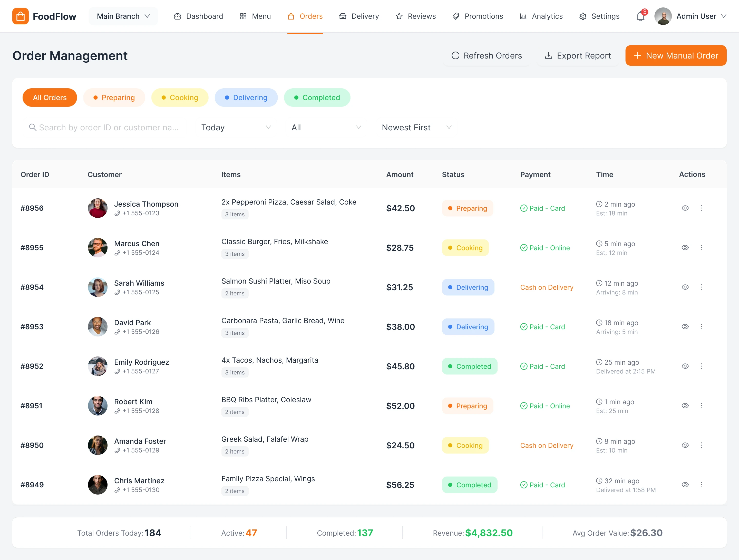739x560 pixels.
Task: Click phone icon next to Marcus Chen's number
Action: coord(117,253)
